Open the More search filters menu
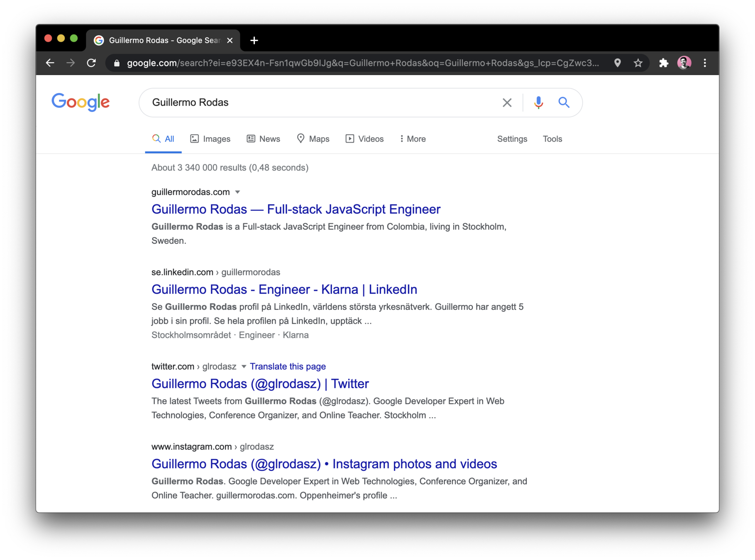The height and width of the screenshot is (560, 755). 413,139
